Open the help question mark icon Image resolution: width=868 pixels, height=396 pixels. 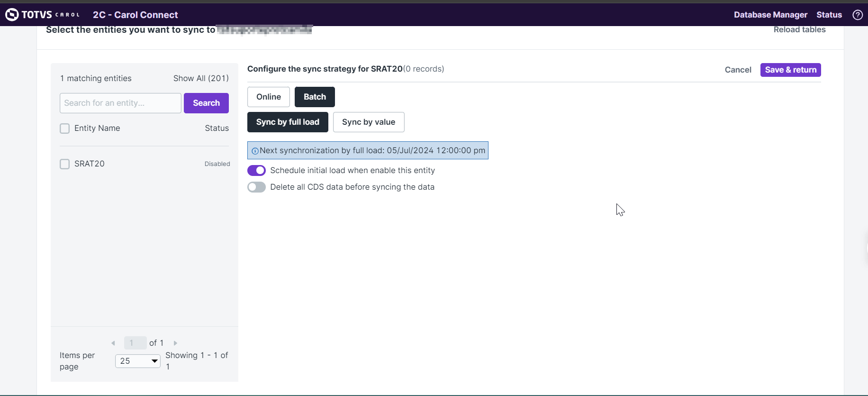857,15
